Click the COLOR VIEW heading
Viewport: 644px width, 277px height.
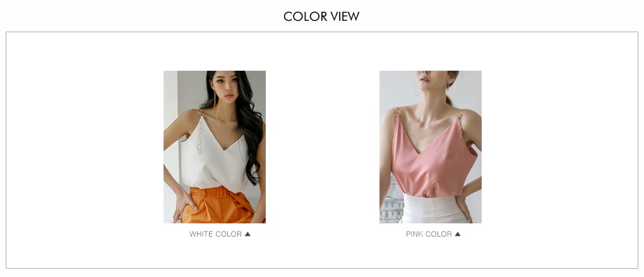(321, 16)
